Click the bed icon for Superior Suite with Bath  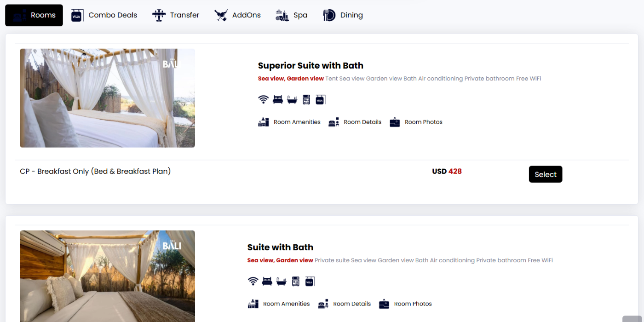[277, 99]
